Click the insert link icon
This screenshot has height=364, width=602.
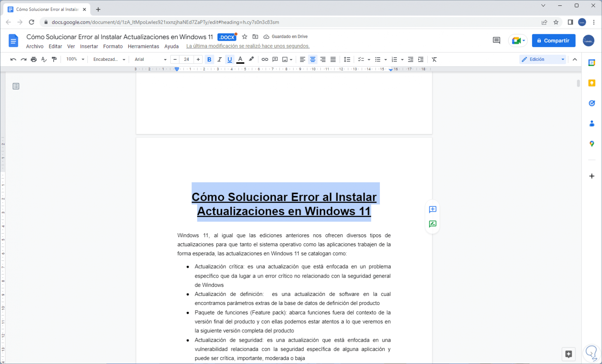tap(265, 59)
